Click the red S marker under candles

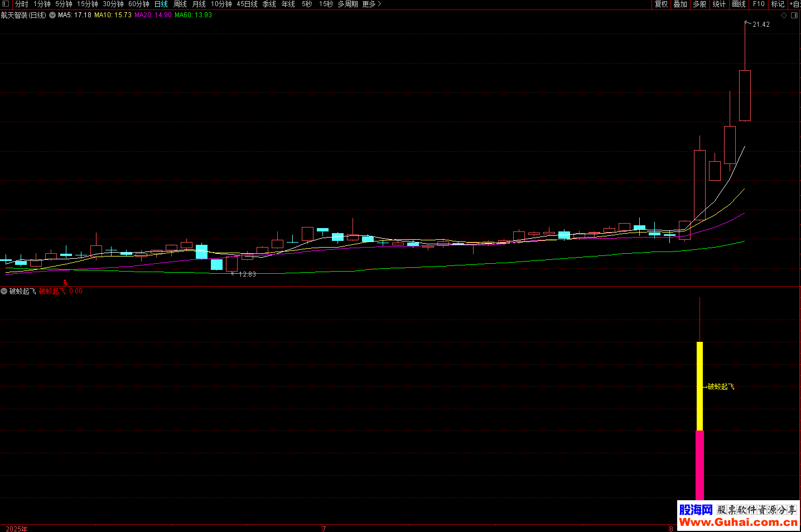(65, 283)
